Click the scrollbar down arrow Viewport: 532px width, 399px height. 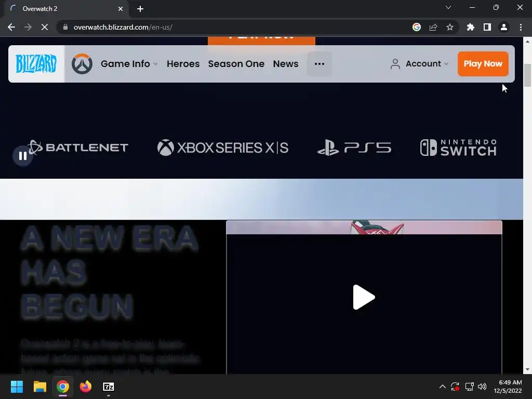pyautogui.click(x=528, y=369)
